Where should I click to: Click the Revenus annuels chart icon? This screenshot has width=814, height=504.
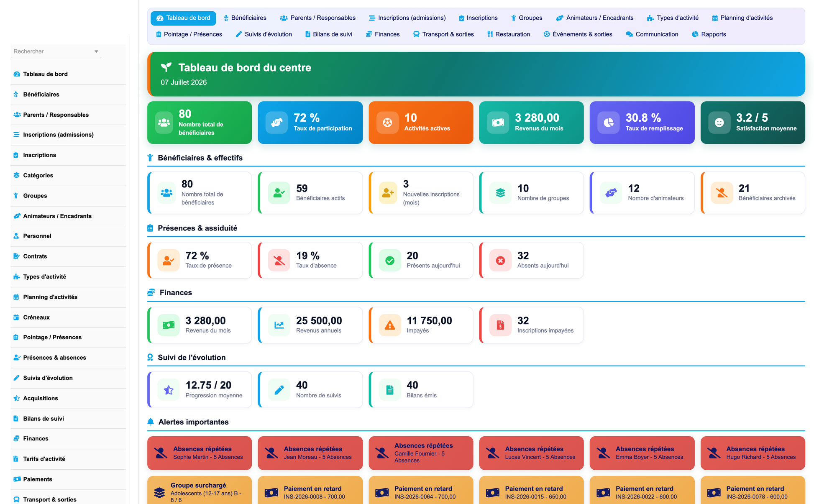(279, 325)
